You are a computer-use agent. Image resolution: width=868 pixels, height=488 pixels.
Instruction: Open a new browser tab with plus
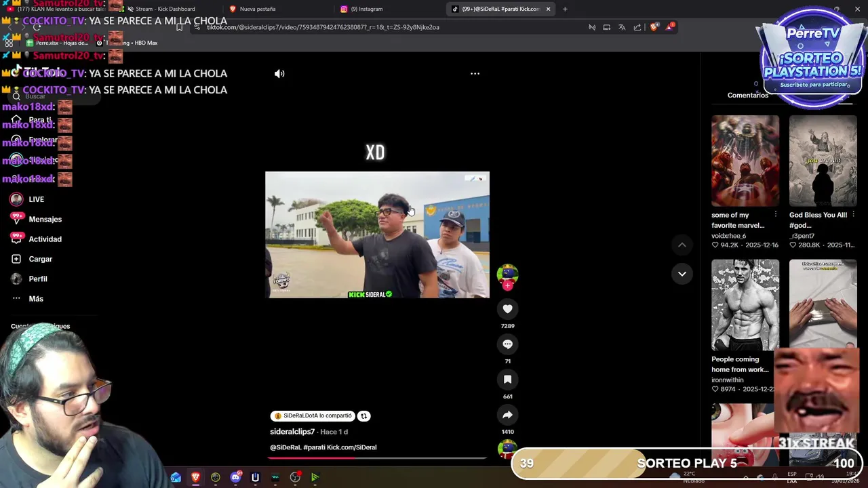(565, 9)
